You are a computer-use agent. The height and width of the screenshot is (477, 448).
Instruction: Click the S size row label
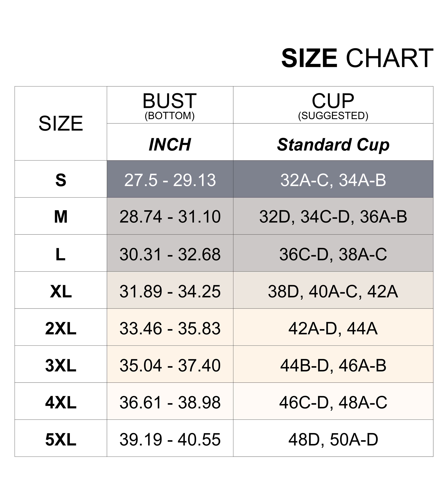[61, 179]
